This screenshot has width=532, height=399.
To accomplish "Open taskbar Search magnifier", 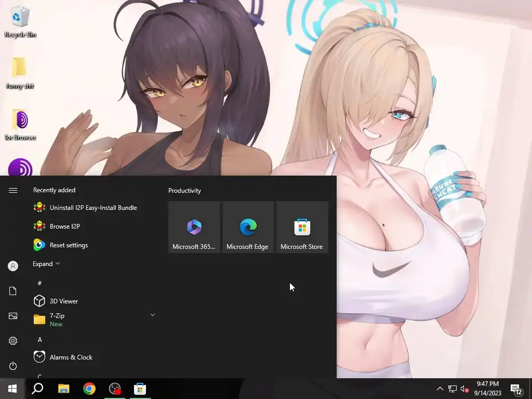I will [x=37, y=389].
